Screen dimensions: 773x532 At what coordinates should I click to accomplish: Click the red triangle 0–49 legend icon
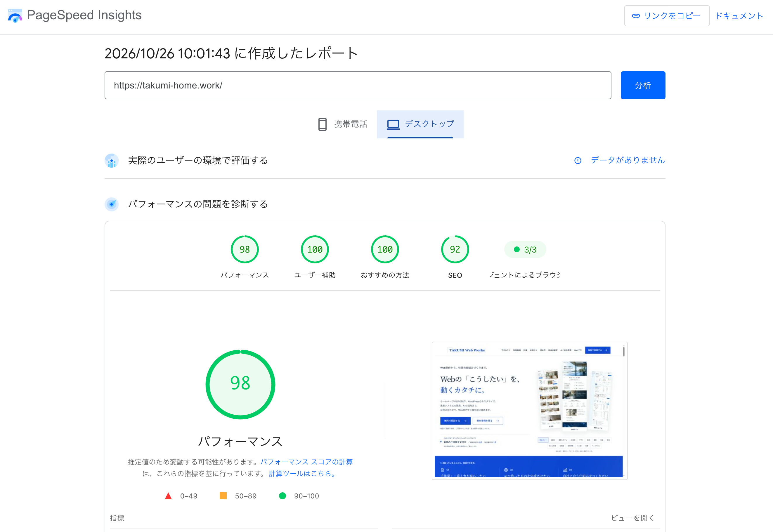(x=168, y=496)
